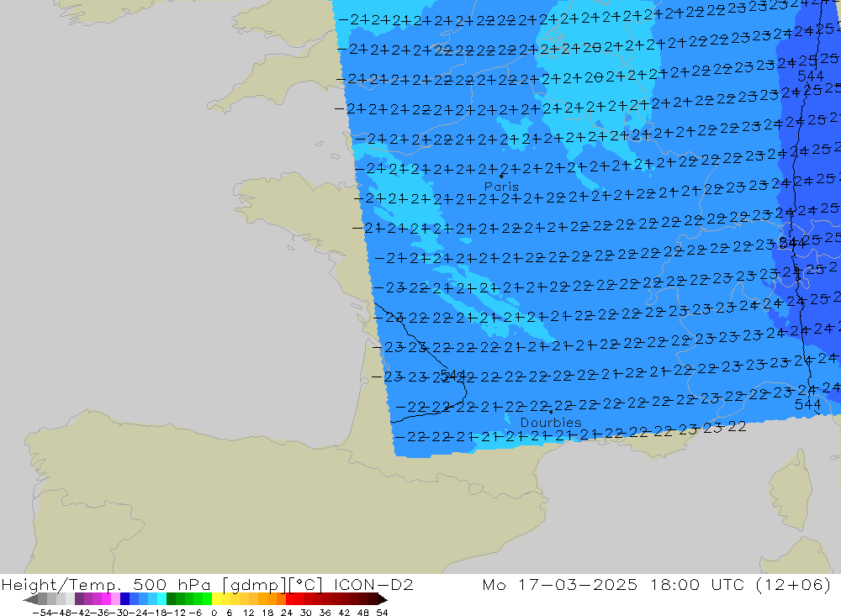
Task: Pick the dark purple legend swatch
Action: [x=79, y=599]
